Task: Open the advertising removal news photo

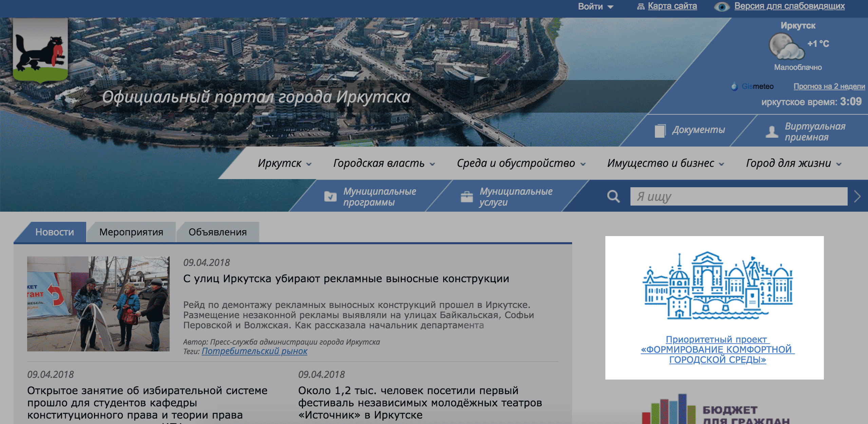Action: [x=98, y=304]
